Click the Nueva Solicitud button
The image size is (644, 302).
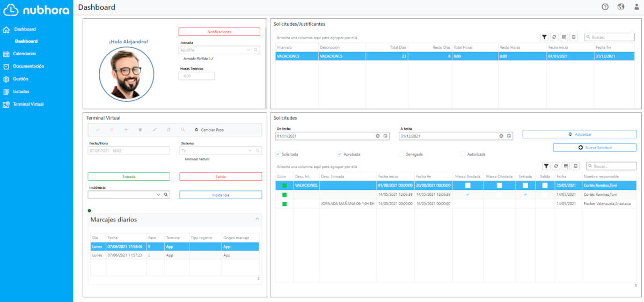click(x=595, y=147)
